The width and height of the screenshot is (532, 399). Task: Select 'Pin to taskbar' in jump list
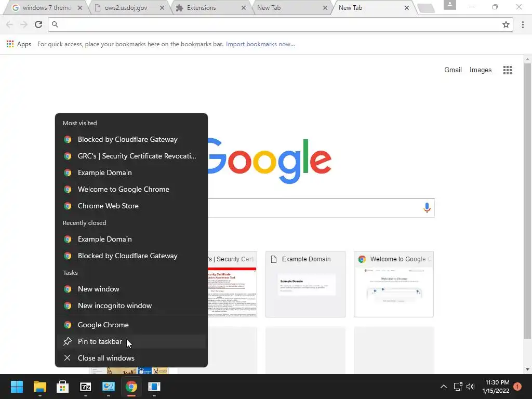tap(131, 341)
